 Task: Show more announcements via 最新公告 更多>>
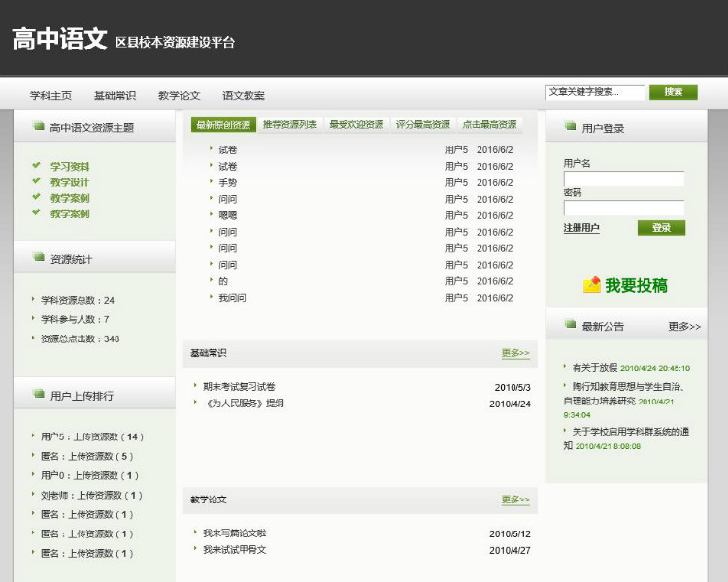tap(684, 326)
